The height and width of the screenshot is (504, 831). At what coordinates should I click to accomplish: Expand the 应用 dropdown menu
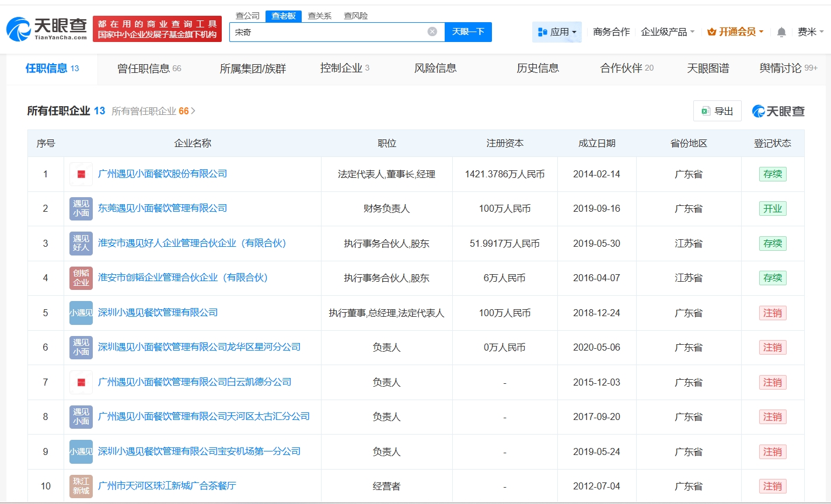coord(557,32)
